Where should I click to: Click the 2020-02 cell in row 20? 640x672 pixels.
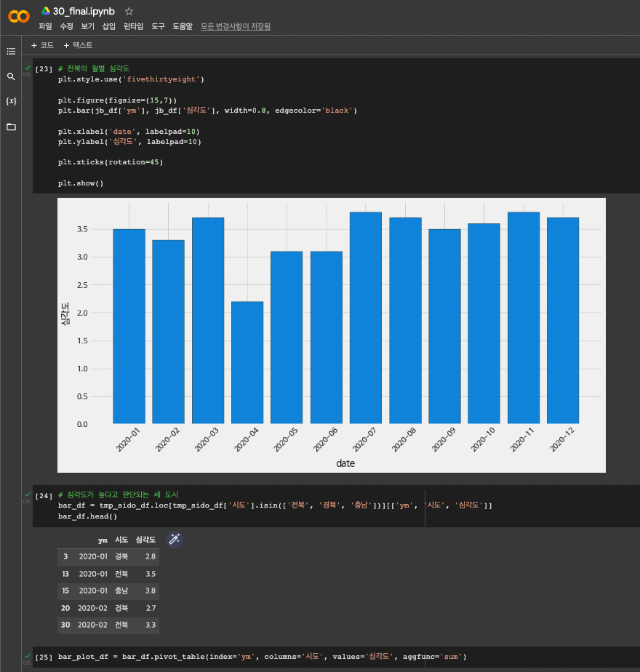click(92, 608)
